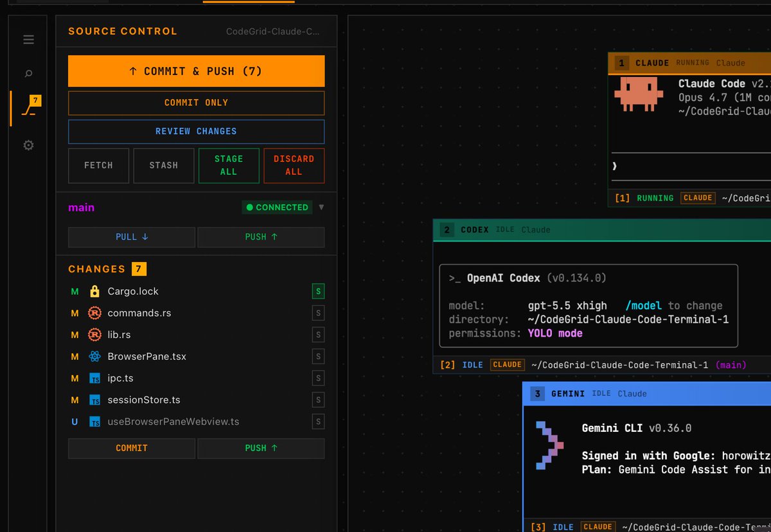Screen dimensions: 771x532
Task: Click the Push button under the main branch
Action: coord(261,237)
